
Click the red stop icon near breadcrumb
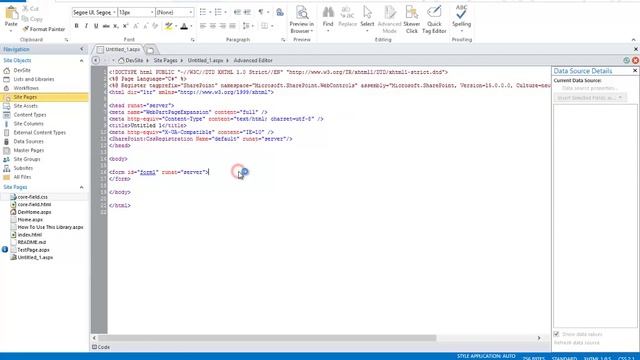pyautogui.click(x=636, y=60)
